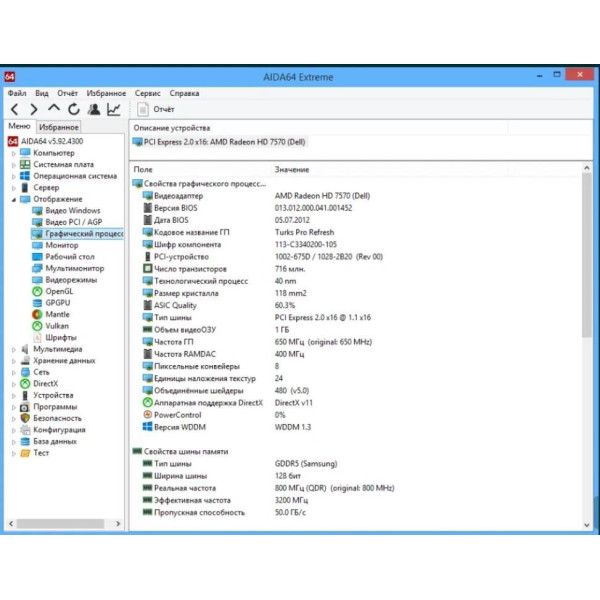Click the Mantle icon in tree
The image size is (600, 600).
37,315
